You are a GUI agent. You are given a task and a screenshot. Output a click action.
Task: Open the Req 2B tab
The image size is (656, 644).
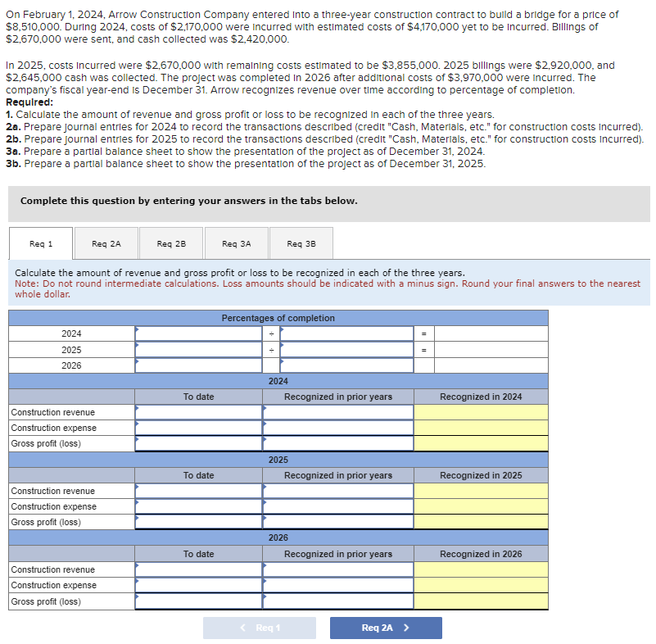point(171,243)
